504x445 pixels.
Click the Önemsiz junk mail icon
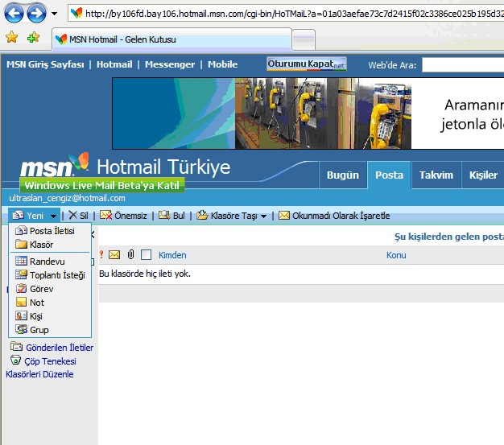tap(105, 215)
